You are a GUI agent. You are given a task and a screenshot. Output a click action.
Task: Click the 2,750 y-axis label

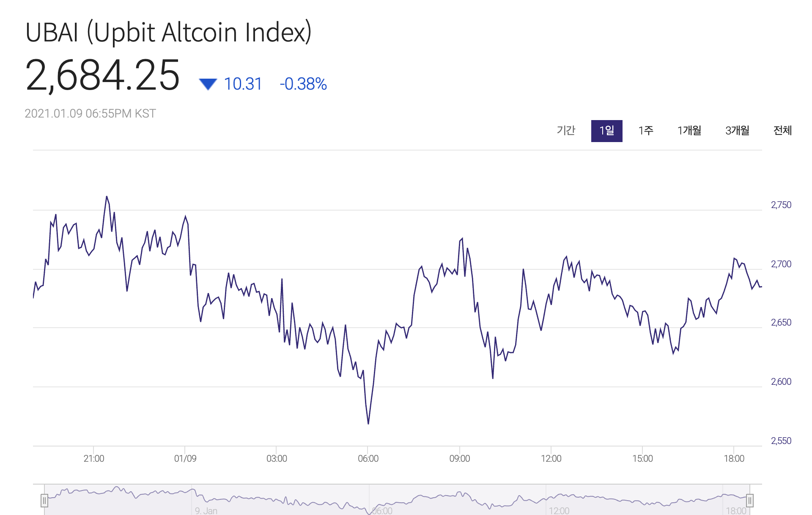pyautogui.click(x=781, y=205)
